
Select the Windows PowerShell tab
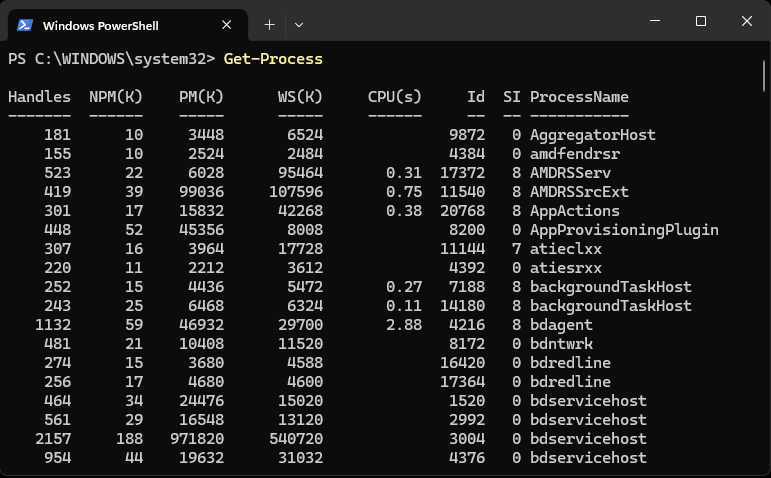(x=127, y=25)
